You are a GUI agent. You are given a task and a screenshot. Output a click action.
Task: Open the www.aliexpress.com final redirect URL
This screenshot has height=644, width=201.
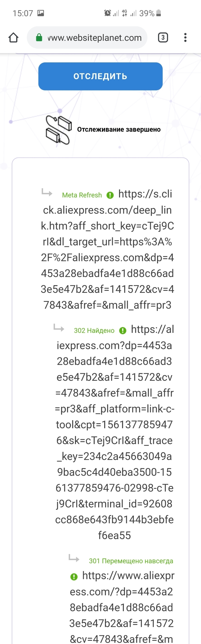tap(121, 607)
